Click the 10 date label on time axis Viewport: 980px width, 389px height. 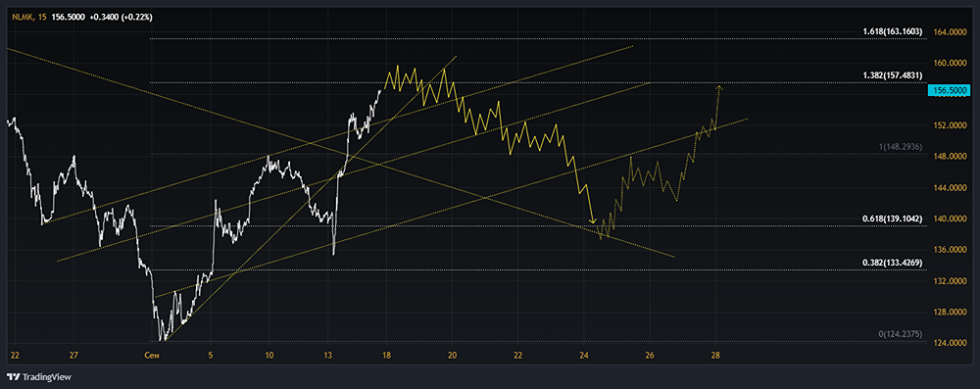[x=269, y=356]
